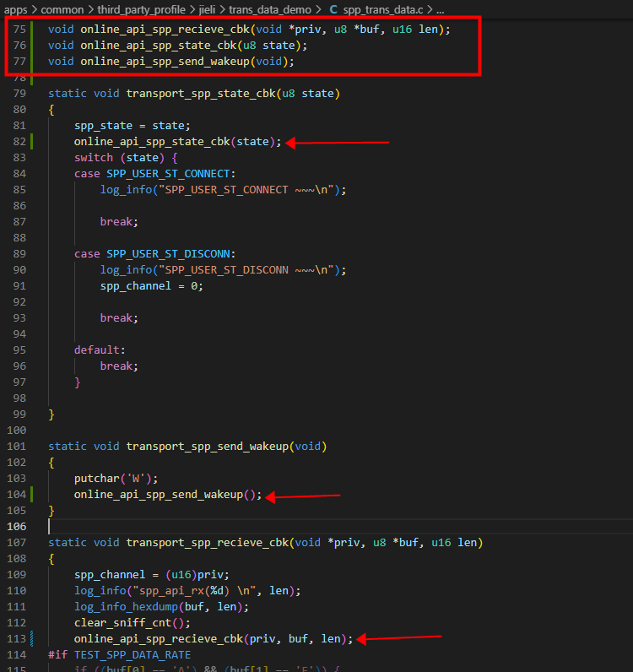Place cursor on 'online_api_spp_send_wakeup' declaration on line 77
The height and width of the screenshot is (672, 633).
pyautogui.click(x=165, y=62)
